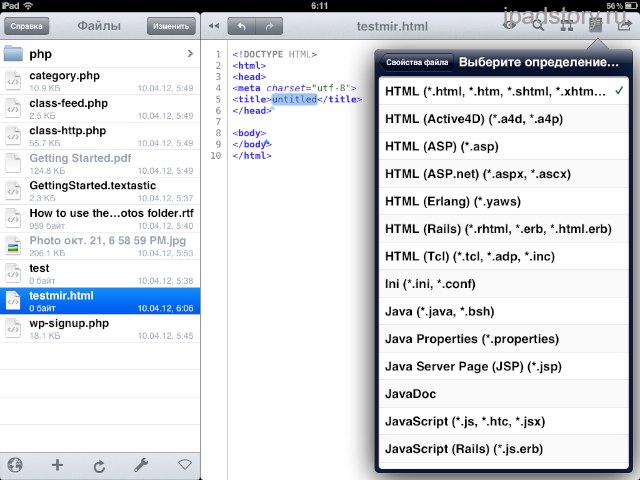Choose Java Properties definition
This screenshot has height=480, width=640.
[504, 339]
